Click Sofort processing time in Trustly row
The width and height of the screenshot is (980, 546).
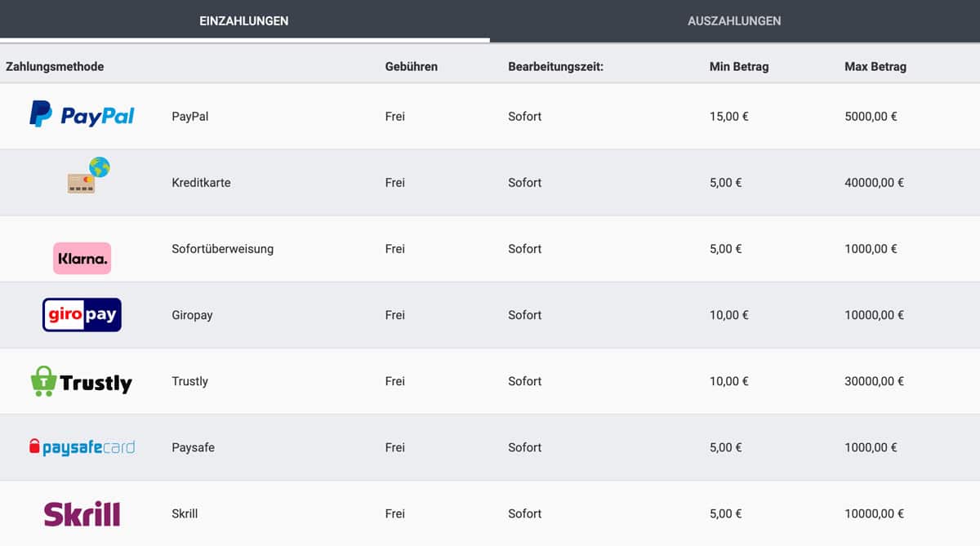pyautogui.click(x=524, y=381)
